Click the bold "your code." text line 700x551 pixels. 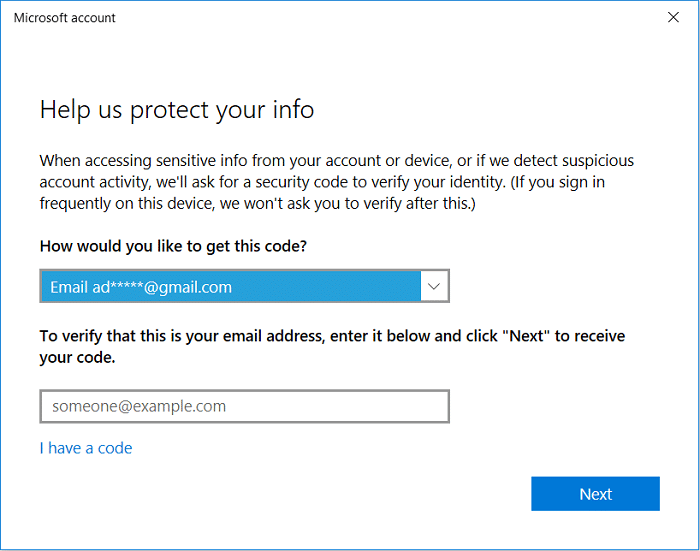point(77,357)
